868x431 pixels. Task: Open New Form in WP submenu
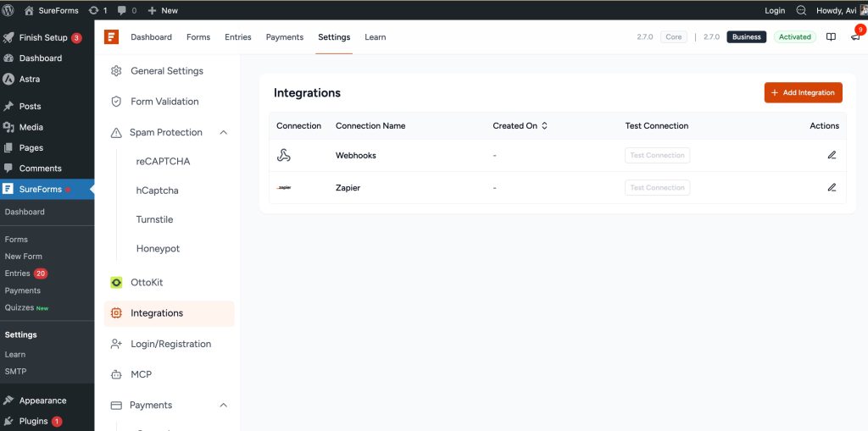(23, 257)
